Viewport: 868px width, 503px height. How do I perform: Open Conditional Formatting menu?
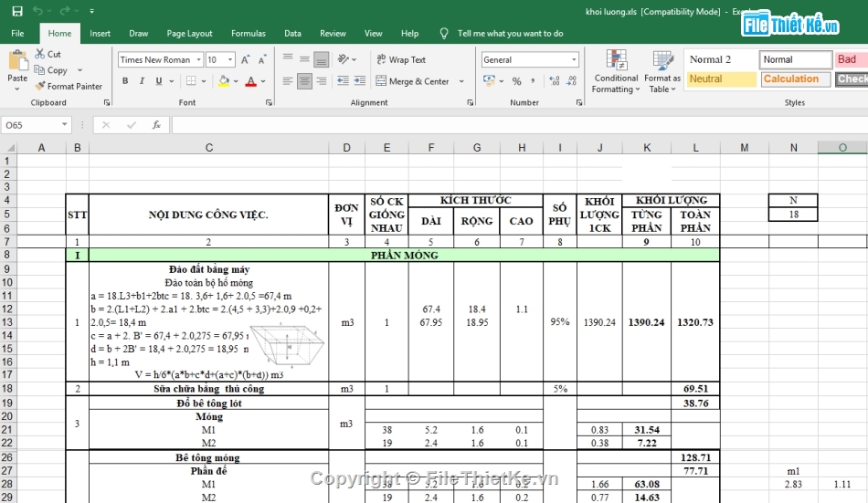[616, 71]
